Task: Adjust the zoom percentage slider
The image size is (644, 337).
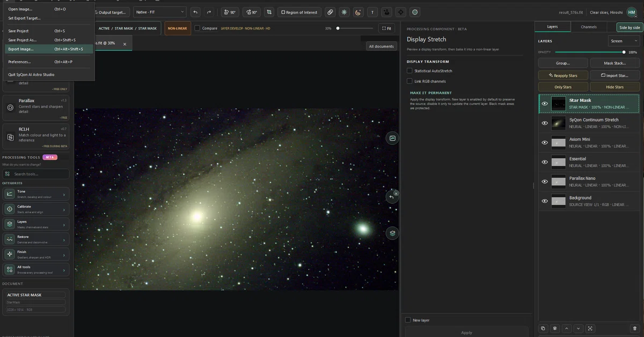Action: point(355,28)
